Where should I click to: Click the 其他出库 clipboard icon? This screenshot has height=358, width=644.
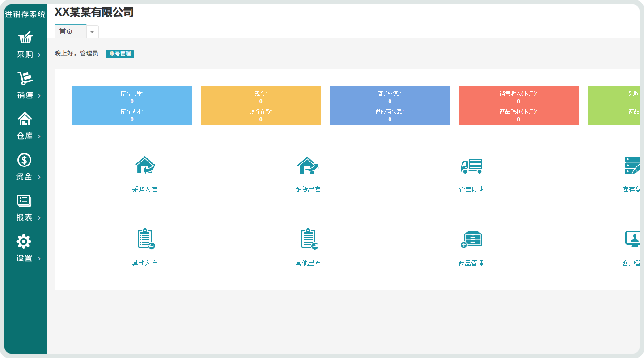pos(309,239)
